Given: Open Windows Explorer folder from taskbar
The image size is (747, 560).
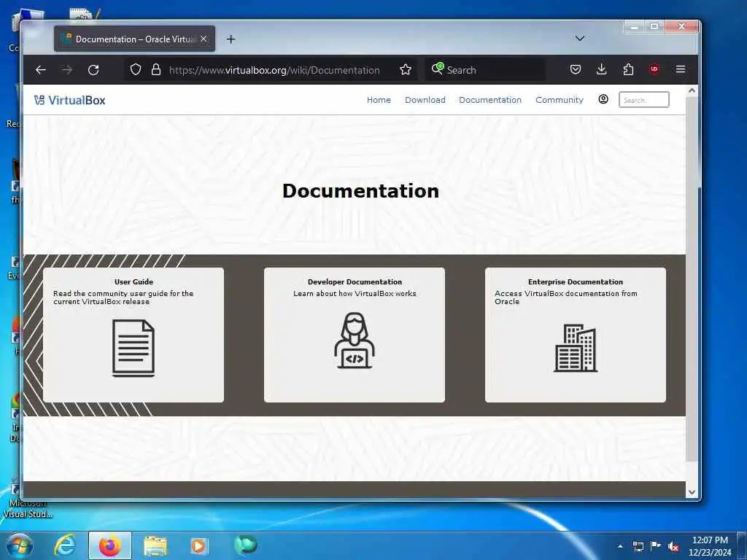Looking at the screenshot, I should click(155, 545).
